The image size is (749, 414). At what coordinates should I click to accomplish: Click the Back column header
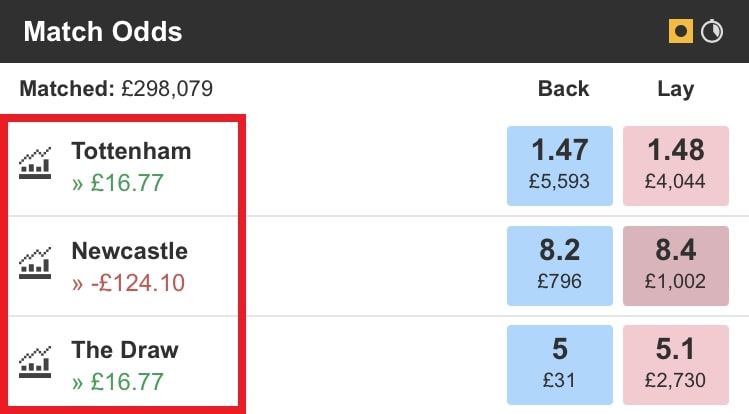[x=563, y=89]
